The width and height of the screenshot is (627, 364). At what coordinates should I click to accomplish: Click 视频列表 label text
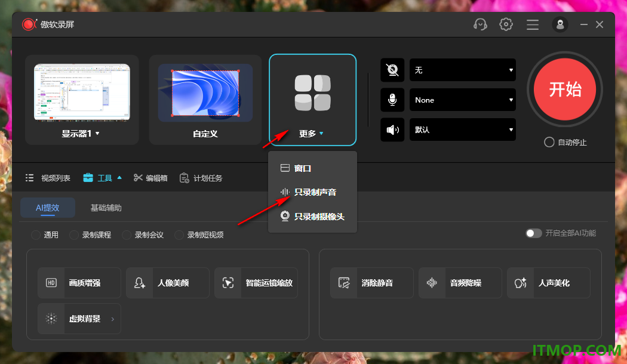tap(56, 178)
